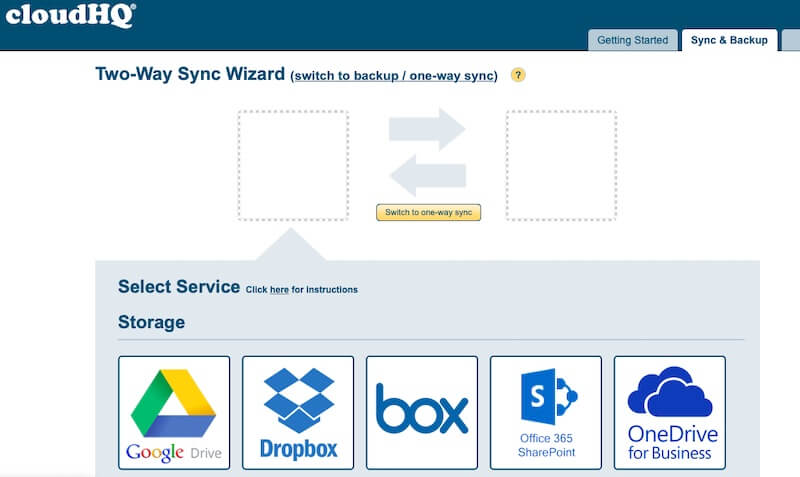
Task: Click the Storage section heading
Action: 152,322
